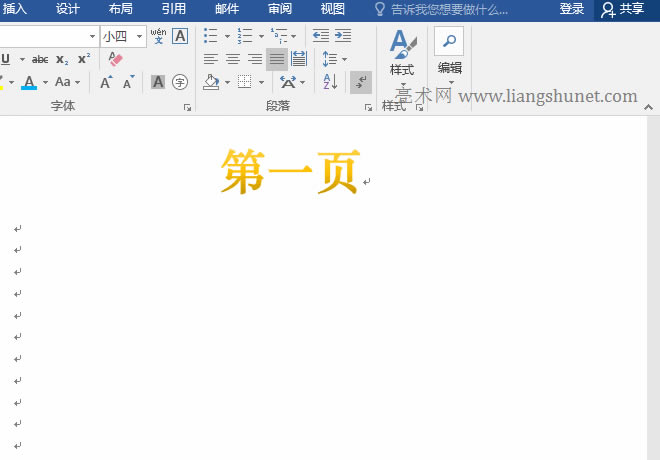Toggle justify alignment
The width and height of the screenshot is (660, 460).
coord(277,59)
